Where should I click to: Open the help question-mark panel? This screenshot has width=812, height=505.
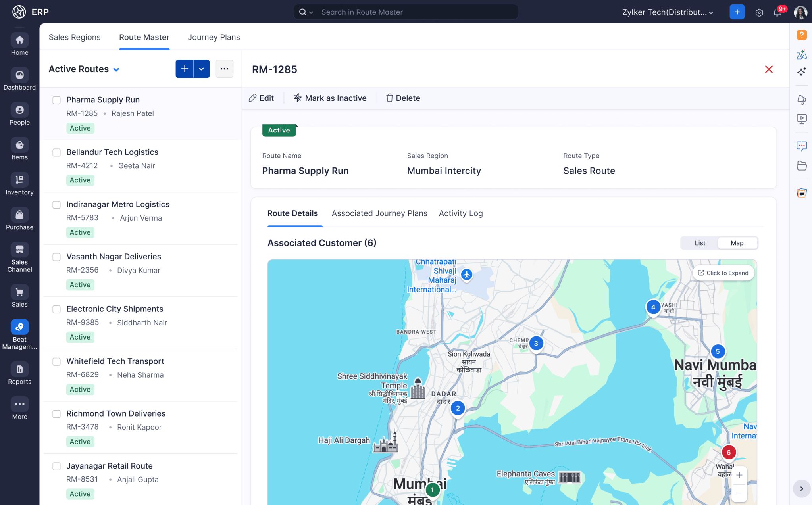pos(802,35)
